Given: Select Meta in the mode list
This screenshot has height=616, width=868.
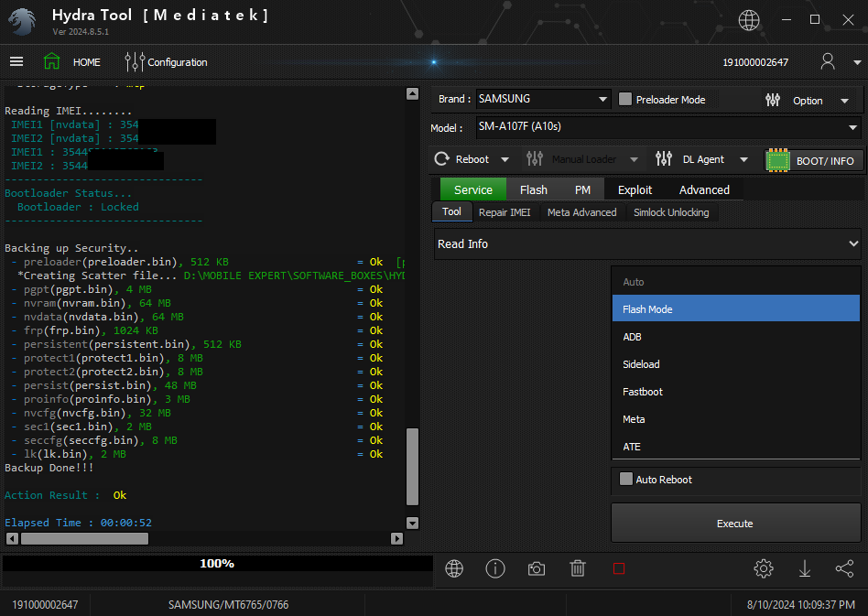Looking at the screenshot, I should coord(736,419).
